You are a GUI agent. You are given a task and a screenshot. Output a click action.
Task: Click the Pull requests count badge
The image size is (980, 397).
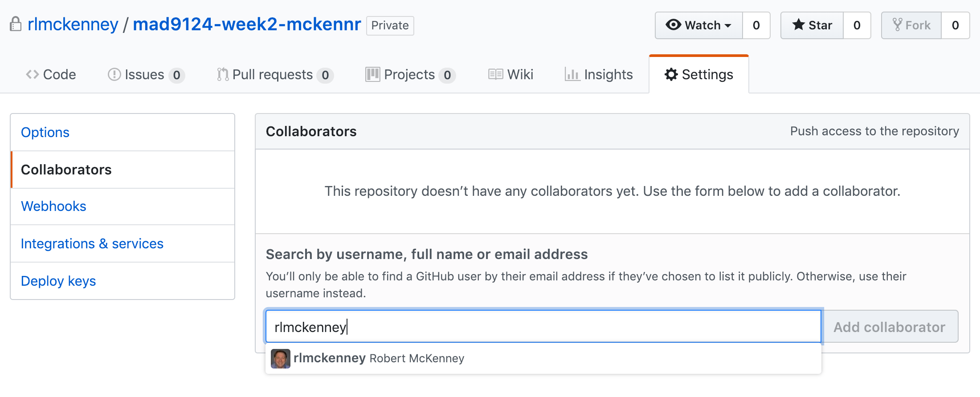326,75
